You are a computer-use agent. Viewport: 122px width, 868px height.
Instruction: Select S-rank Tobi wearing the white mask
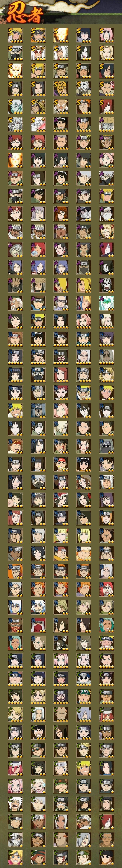[84, 89]
